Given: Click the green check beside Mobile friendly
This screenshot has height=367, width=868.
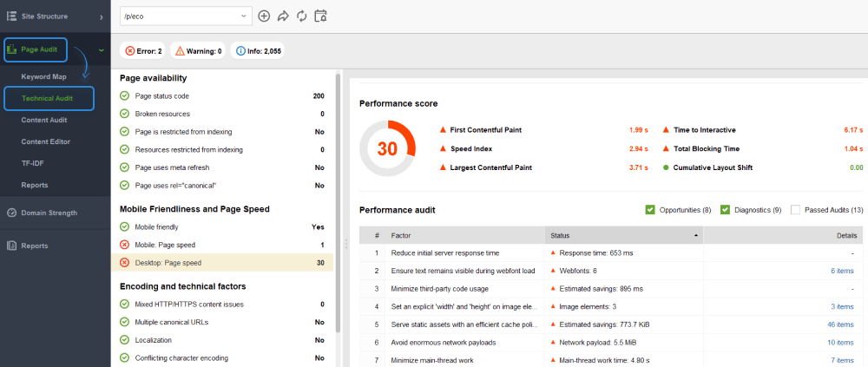Looking at the screenshot, I should pyautogui.click(x=124, y=227).
